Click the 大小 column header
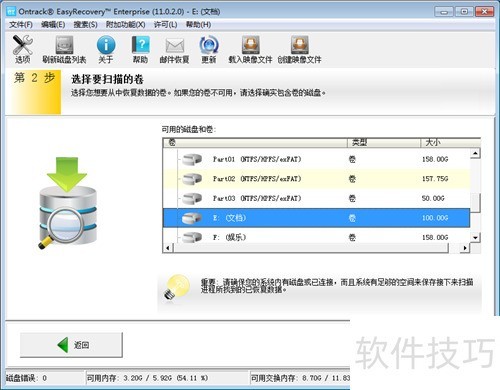The height and width of the screenshot is (390, 500). 450,143
